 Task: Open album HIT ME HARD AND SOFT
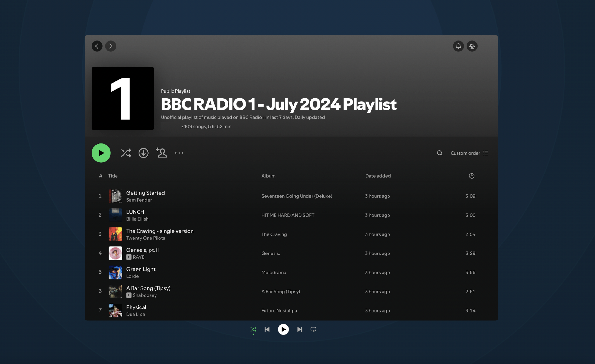pyautogui.click(x=288, y=215)
